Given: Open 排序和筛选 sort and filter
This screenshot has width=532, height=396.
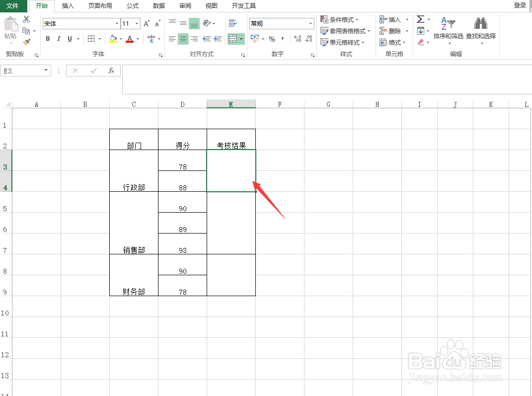Looking at the screenshot, I should [448, 30].
